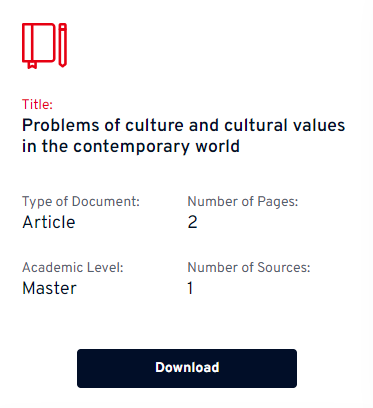Image resolution: width=373 pixels, height=408 pixels.
Task: Click the title line "Problems of culture and cultural values"
Action: click(183, 125)
